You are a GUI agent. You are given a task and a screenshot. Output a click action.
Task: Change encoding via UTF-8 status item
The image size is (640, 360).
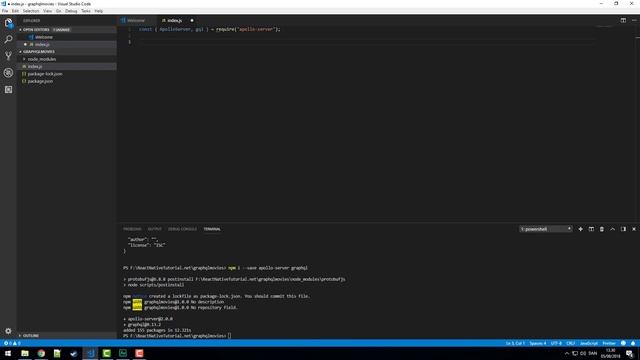tap(556, 343)
